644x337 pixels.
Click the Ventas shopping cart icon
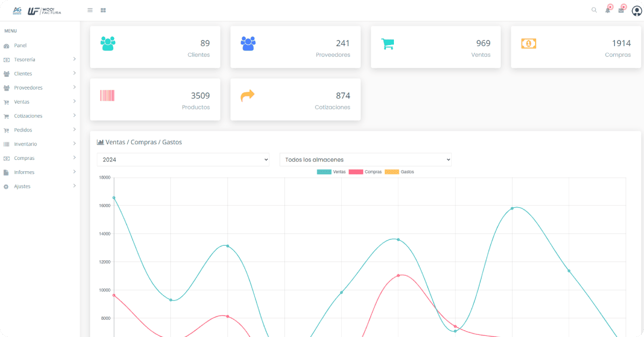pos(388,43)
